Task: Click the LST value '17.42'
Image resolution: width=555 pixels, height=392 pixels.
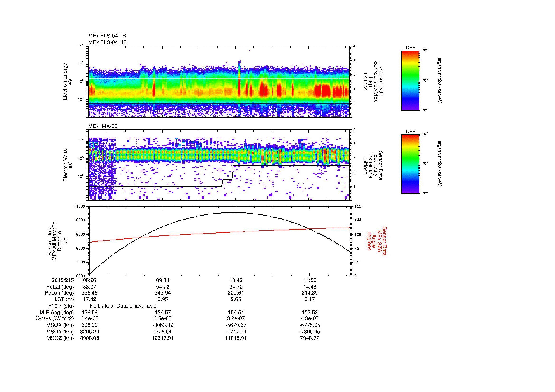Action: click(x=90, y=300)
